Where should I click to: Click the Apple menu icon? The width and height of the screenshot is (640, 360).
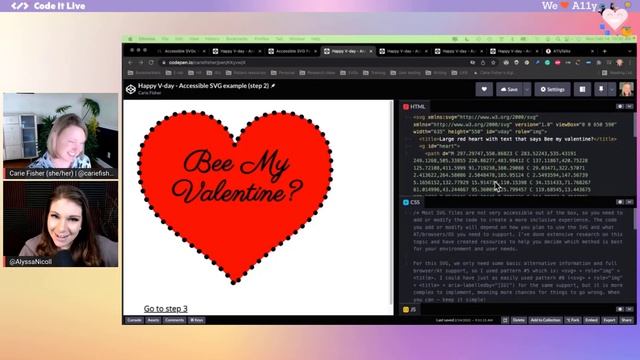coord(130,39)
